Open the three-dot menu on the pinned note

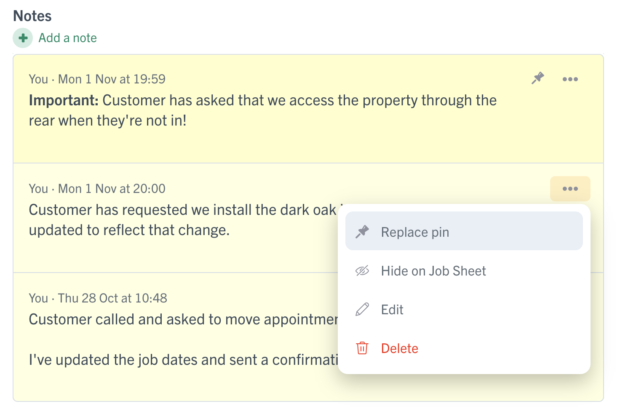[x=570, y=79]
